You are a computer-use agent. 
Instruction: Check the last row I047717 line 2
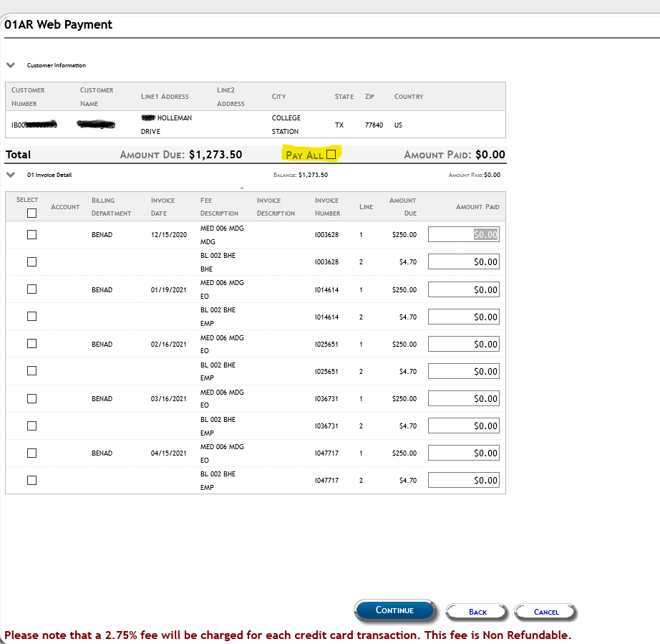click(x=31, y=480)
